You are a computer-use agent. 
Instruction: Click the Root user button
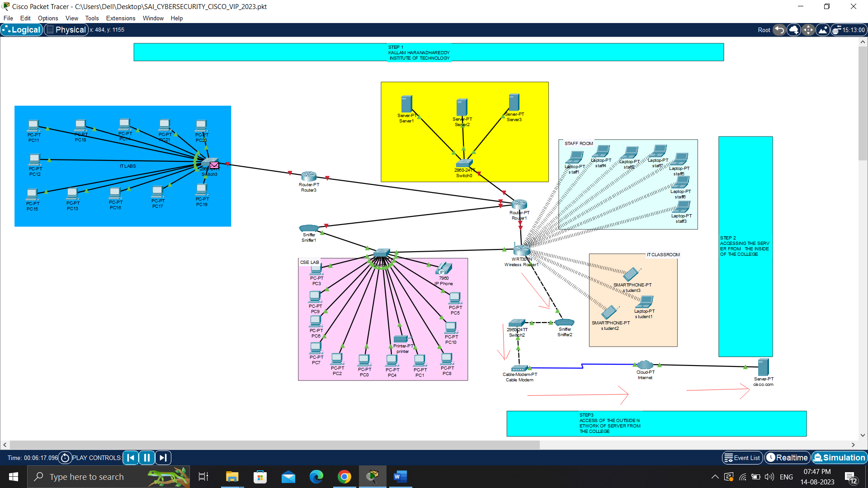pos(764,29)
